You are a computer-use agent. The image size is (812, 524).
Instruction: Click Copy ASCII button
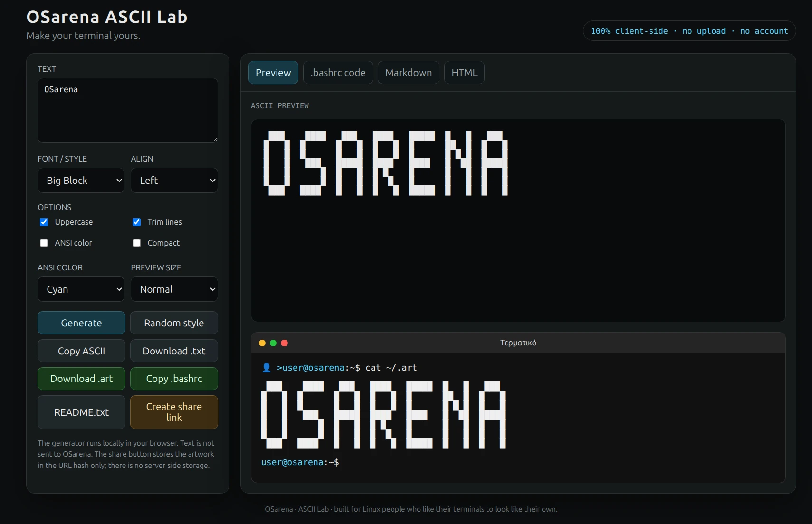tap(81, 351)
